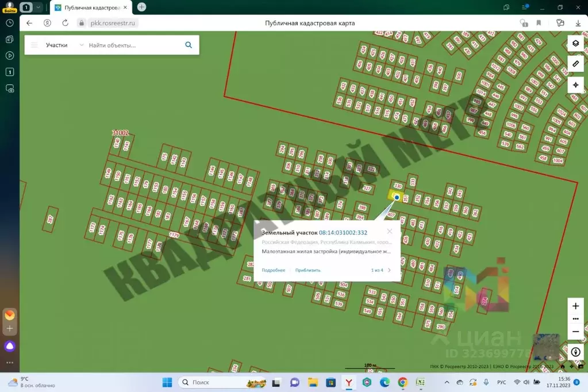Click the magnifier search icon
This screenshot has width=588, height=392.
coord(189,45)
